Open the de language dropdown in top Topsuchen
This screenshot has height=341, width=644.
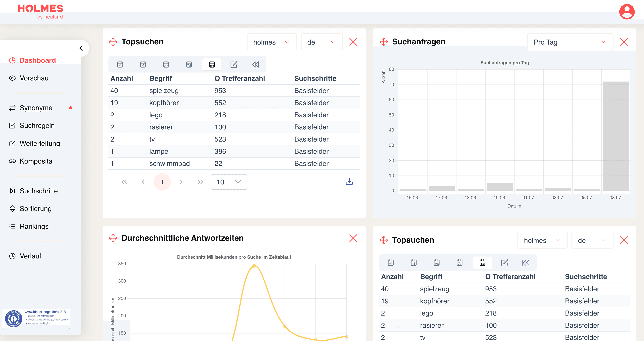point(321,42)
